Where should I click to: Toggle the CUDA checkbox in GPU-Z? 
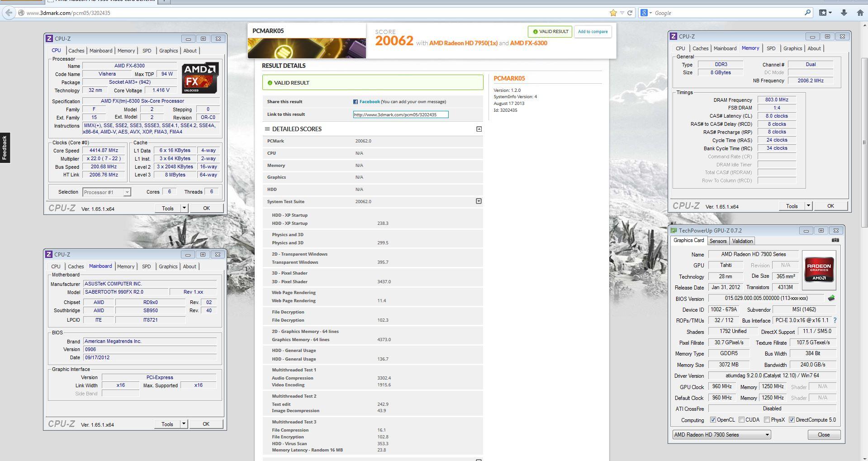click(741, 420)
